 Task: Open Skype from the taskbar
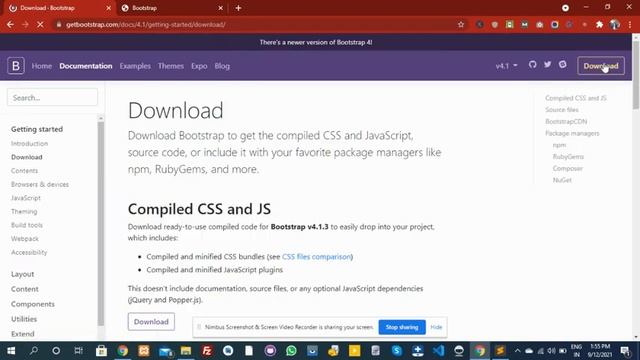coord(396,351)
